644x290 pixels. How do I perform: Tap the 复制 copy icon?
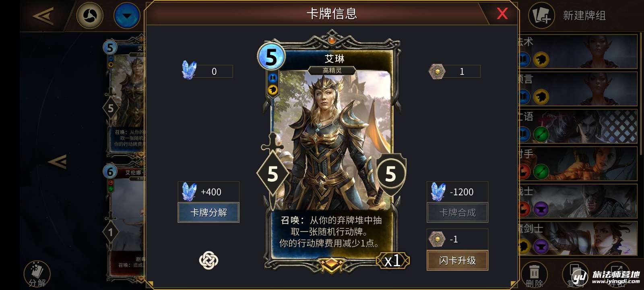point(575,275)
